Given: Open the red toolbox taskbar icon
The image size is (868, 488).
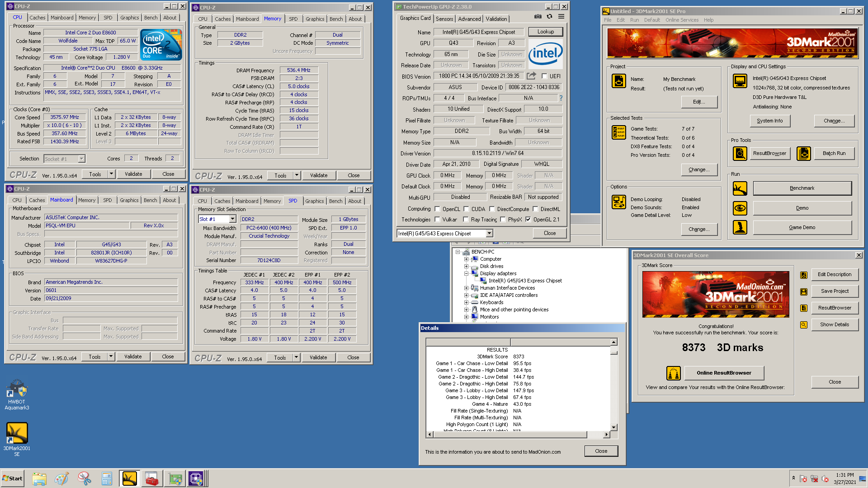Looking at the screenshot, I should click(151, 479).
